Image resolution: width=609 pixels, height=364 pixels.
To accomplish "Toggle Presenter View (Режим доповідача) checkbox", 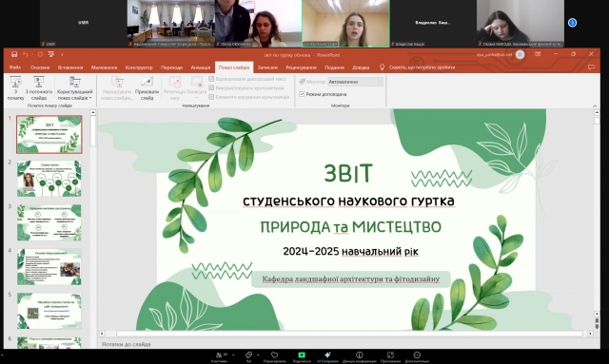I will pyautogui.click(x=302, y=94).
